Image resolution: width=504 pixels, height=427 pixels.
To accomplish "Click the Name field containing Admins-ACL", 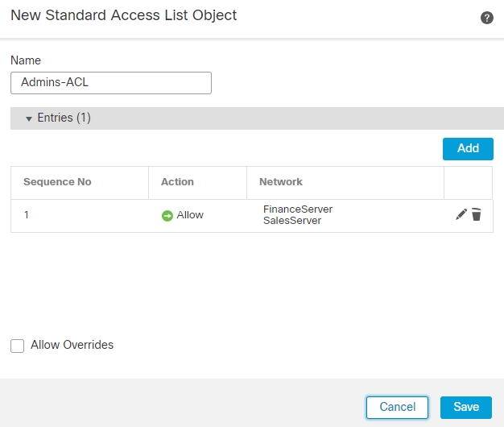I will 111,83.
